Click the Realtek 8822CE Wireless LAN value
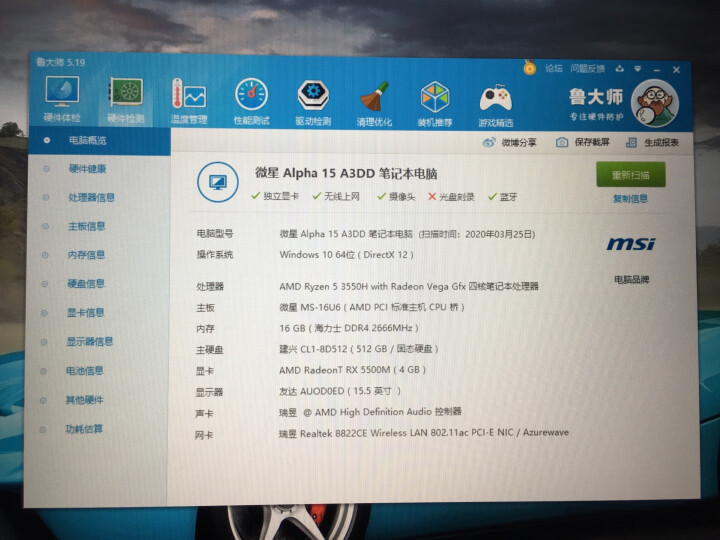 tap(424, 433)
